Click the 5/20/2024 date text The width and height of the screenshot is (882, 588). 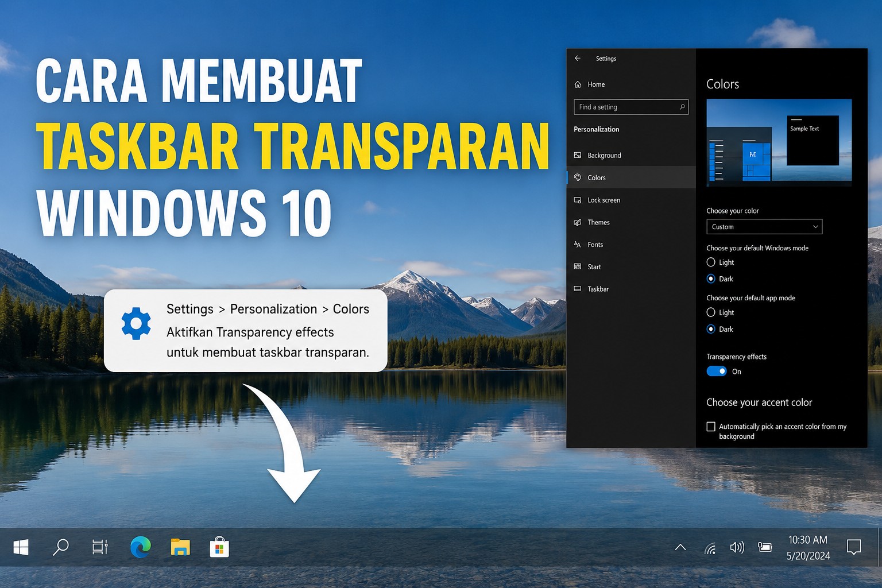(808, 556)
